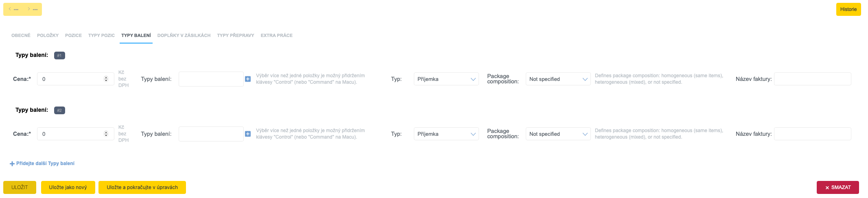This screenshot has width=868, height=198.
Task: Open Historie in the top right
Action: click(848, 9)
